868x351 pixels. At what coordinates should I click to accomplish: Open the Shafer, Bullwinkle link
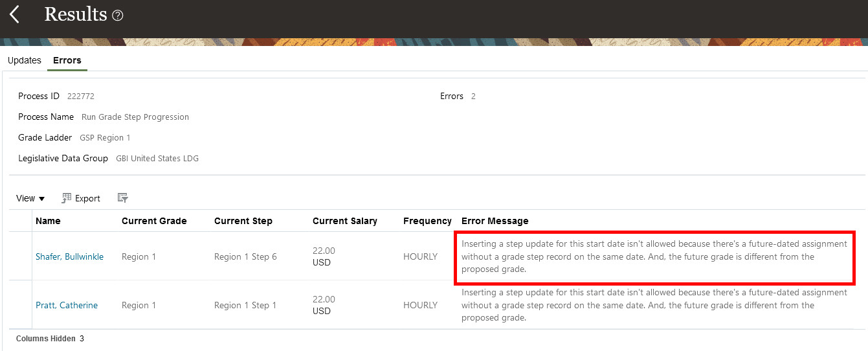tap(69, 256)
